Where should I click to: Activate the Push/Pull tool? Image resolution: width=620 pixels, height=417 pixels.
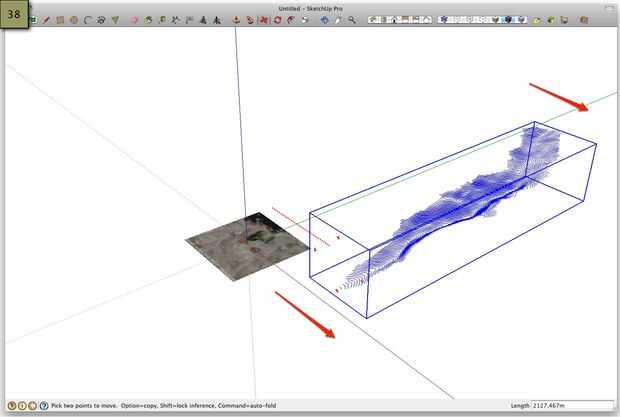236,20
